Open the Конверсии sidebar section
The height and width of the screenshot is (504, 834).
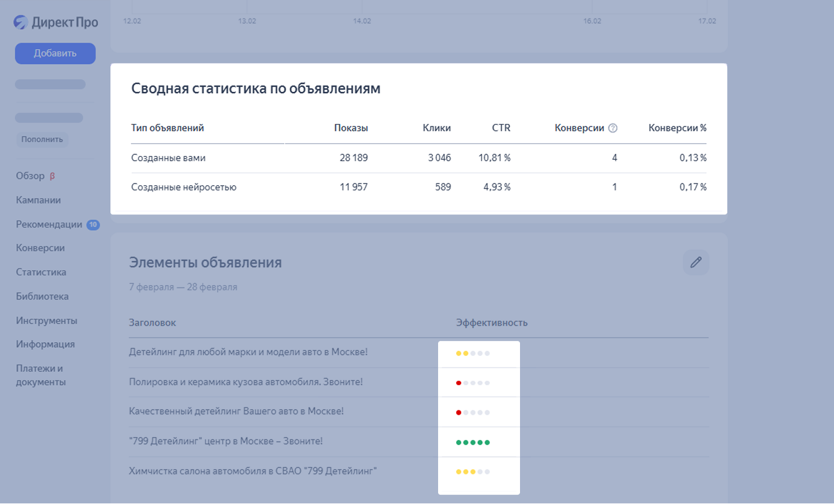tap(40, 248)
